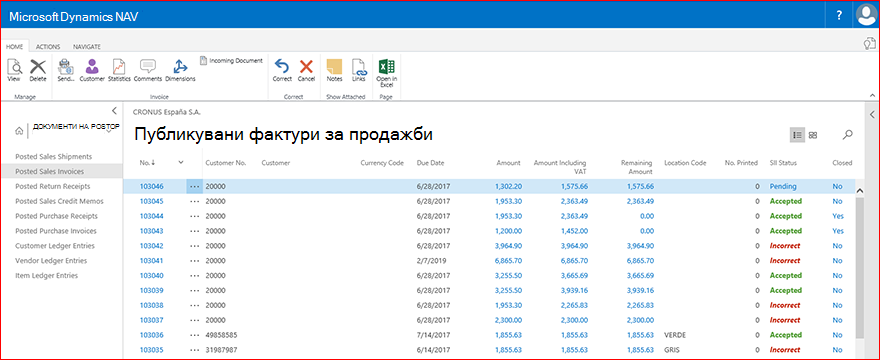Open invoice number 103035 link
Viewport: 880px width, 360px height.
[151, 350]
